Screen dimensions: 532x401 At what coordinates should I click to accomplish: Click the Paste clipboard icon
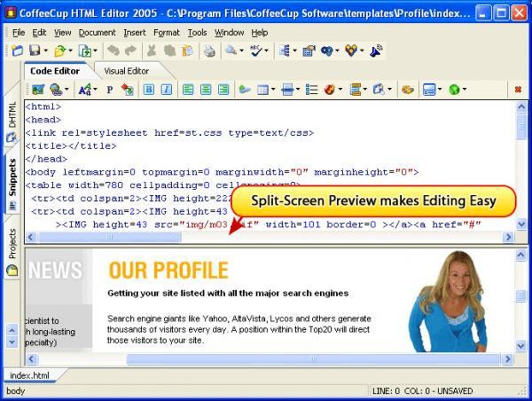(x=187, y=51)
